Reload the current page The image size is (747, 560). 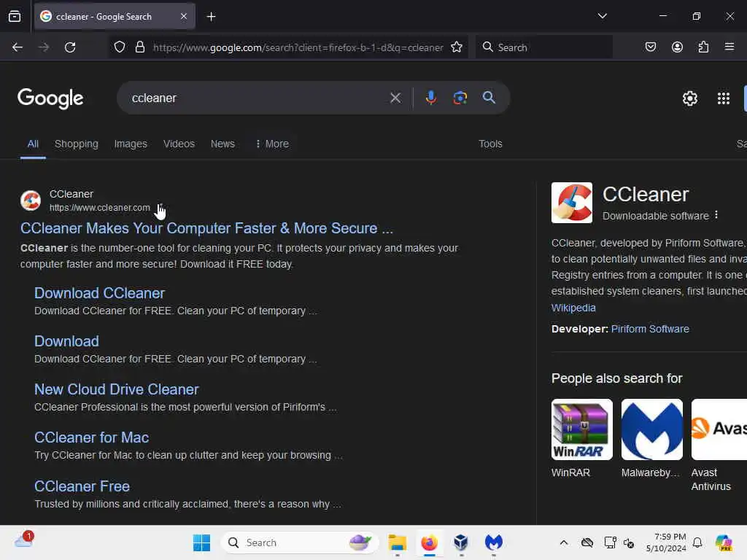point(70,47)
